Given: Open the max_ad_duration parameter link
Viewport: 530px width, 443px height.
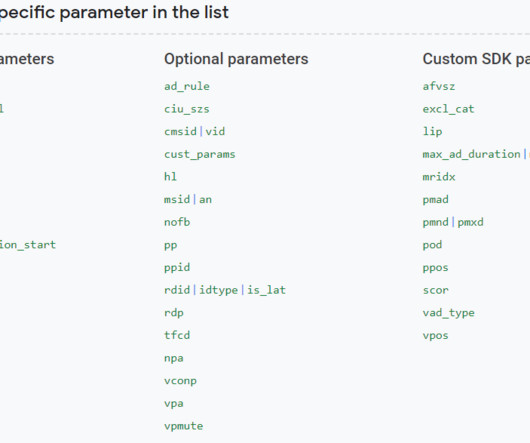Looking at the screenshot, I should pos(471,154).
